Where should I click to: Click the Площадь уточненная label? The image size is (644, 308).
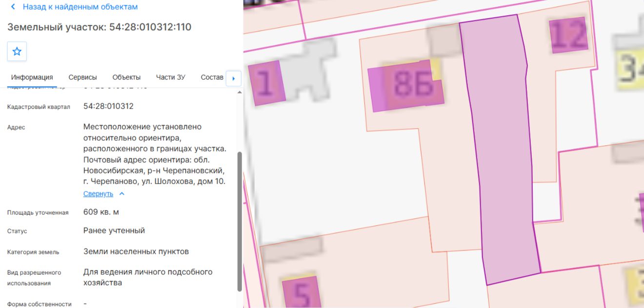point(38,212)
